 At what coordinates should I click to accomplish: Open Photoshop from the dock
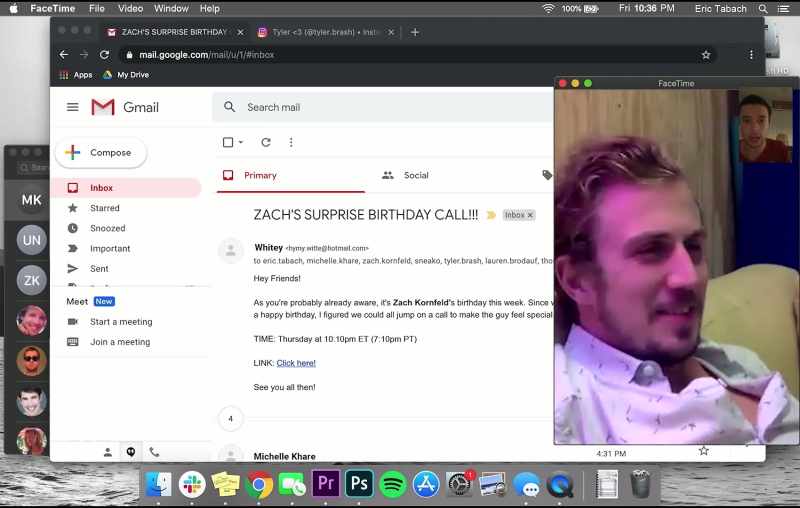tap(359, 484)
